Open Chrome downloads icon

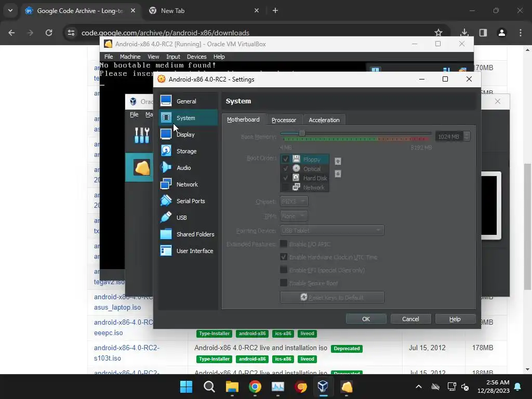pos(464,33)
